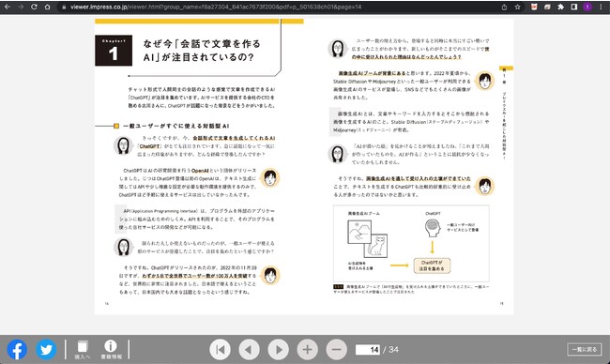Share the book via Twitter icon
Image resolution: width=610 pixels, height=364 pixels.
pos(46,349)
